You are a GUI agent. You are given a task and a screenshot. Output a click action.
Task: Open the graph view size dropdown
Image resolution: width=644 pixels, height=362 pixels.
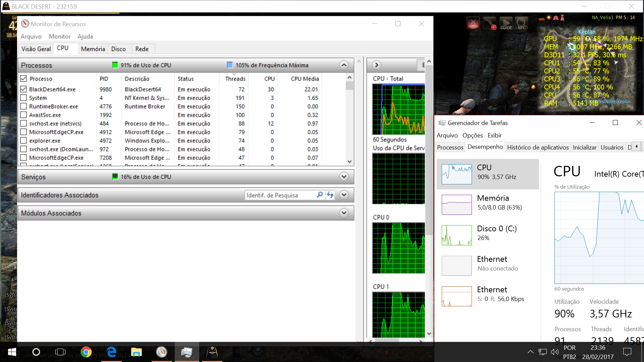[x=421, y=65]
